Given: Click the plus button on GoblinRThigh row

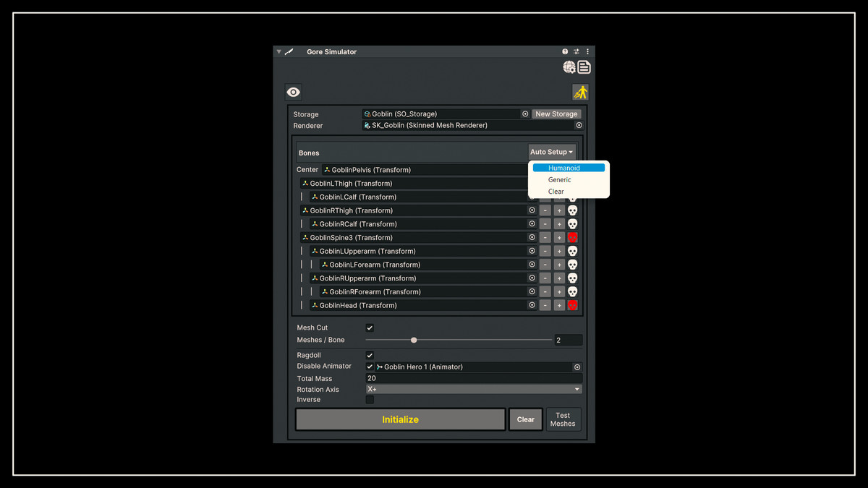Looking at the screenshot, I should coord(559,210).
